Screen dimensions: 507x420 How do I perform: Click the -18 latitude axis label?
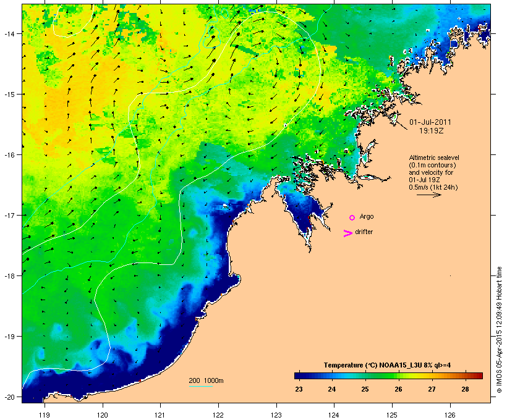(9, 275)
